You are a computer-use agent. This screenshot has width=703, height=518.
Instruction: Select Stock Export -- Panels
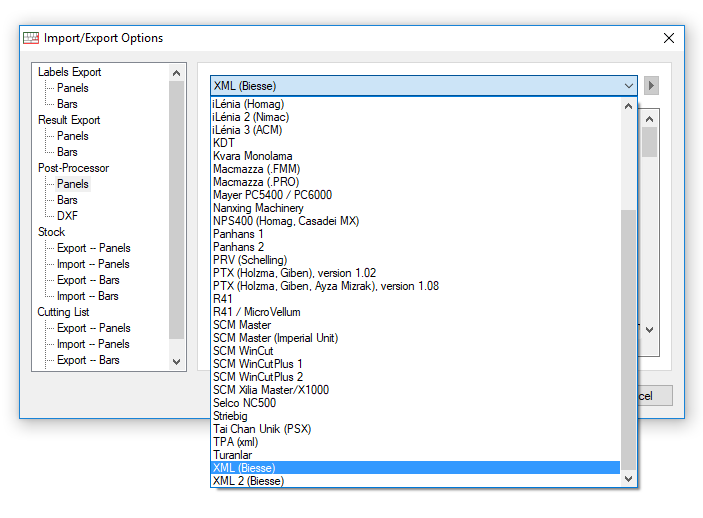[94, 248]
